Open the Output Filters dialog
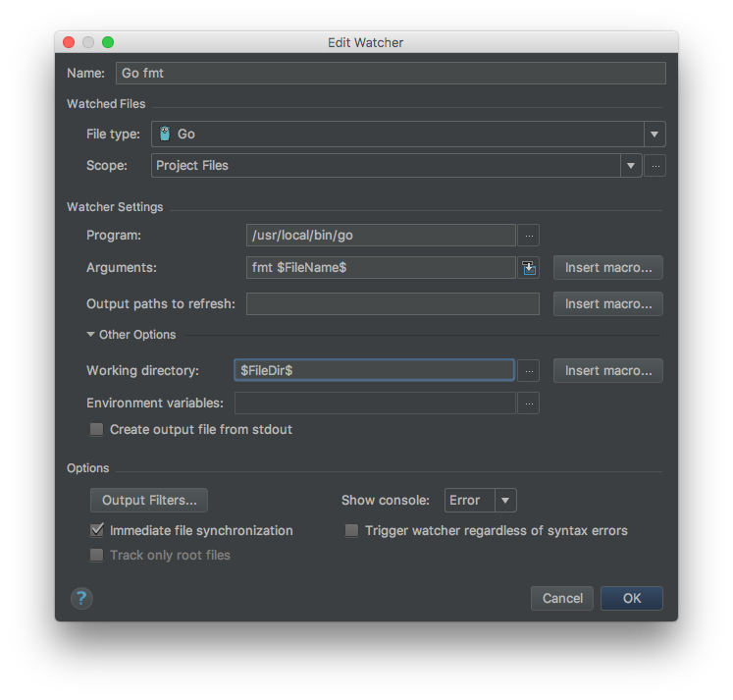This screenshot has width=733, height=700. tap(149, 501)
